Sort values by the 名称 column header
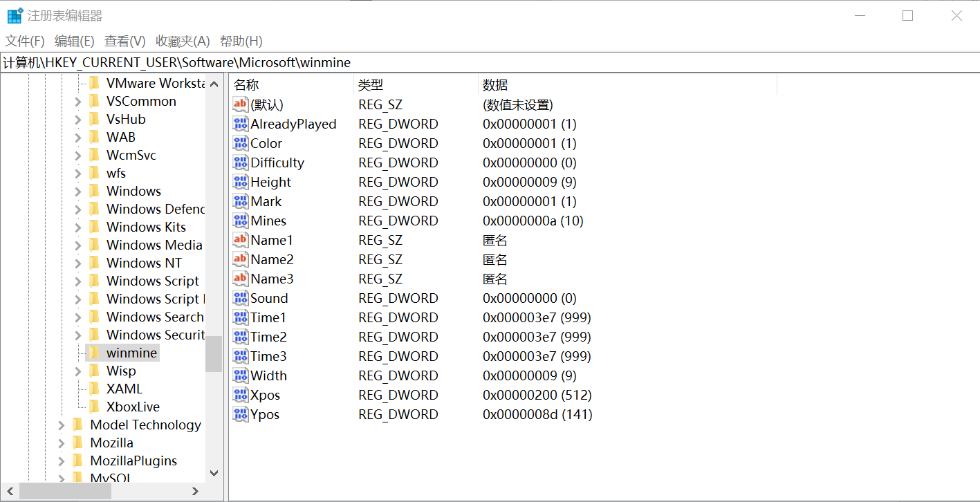This screenshot has height=502, width=980. click(x=291, y=85)
